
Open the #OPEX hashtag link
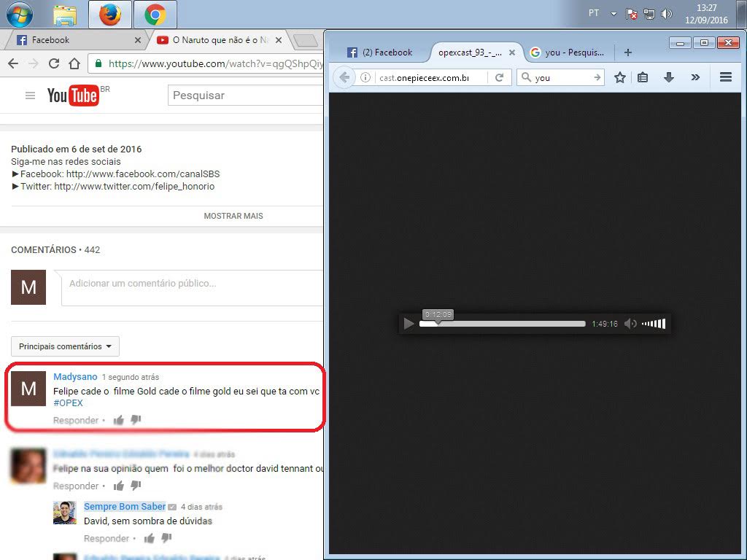pos(68,402)
